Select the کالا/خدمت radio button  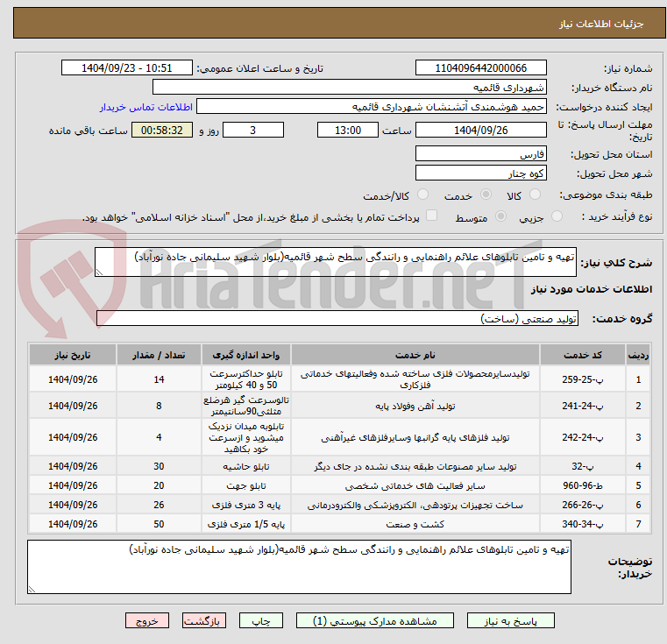pos(422,195)
